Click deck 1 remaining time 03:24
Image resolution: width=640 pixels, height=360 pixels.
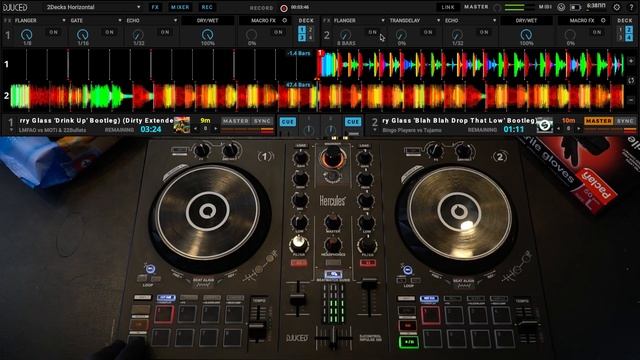[x=151, y=129]
